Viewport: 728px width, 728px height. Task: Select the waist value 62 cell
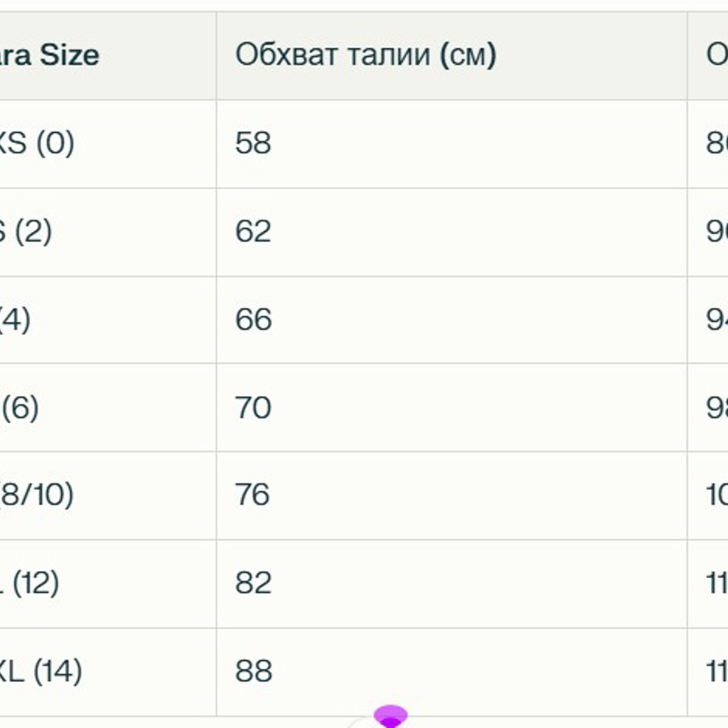pyautogui.click(x=451, y=232)
